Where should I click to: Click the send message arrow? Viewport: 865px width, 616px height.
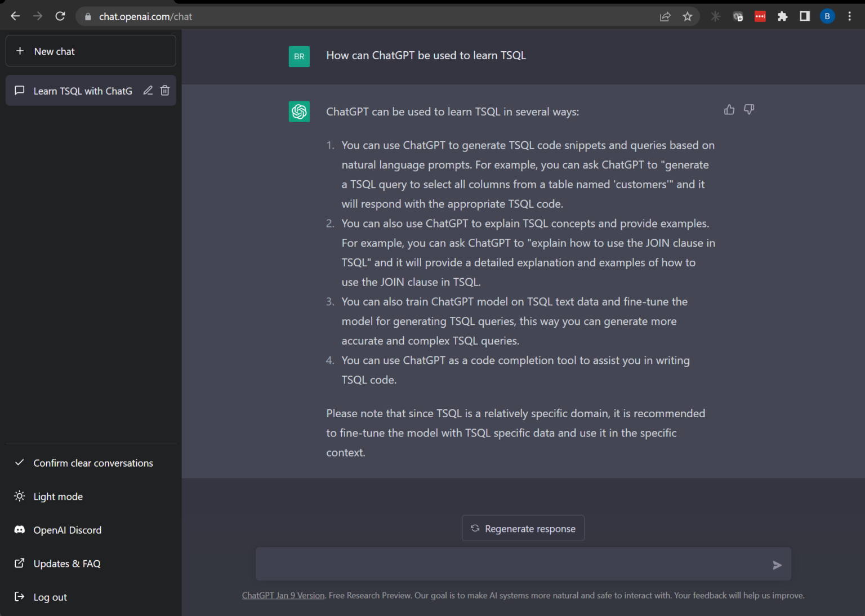(777, 565)
